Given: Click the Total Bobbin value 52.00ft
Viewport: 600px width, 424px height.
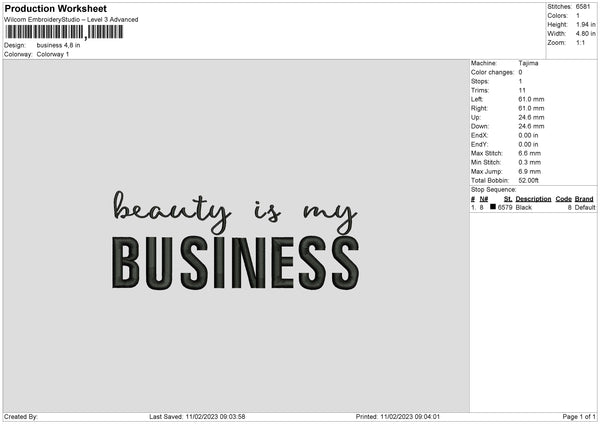Looking at the screenshot, I should (x=528, y=180).
